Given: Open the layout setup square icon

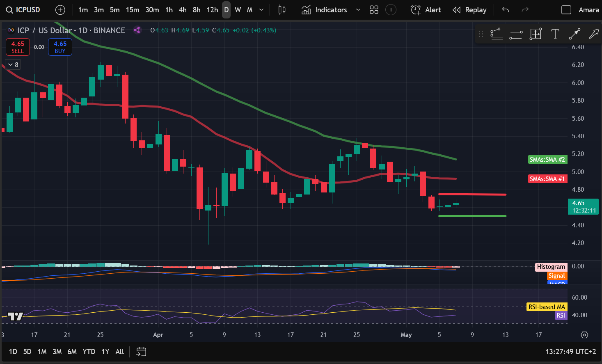Looking at the screenshot, I should click(566, 10).
